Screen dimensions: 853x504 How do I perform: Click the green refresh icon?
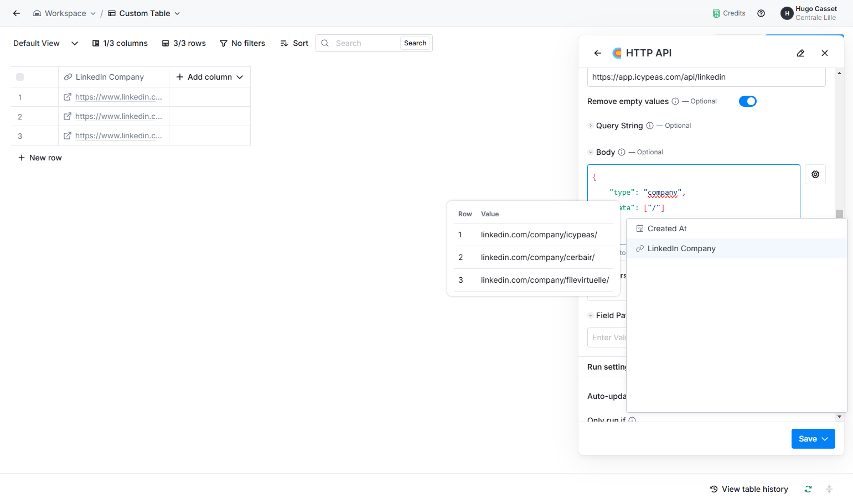[x=808, y=489]
